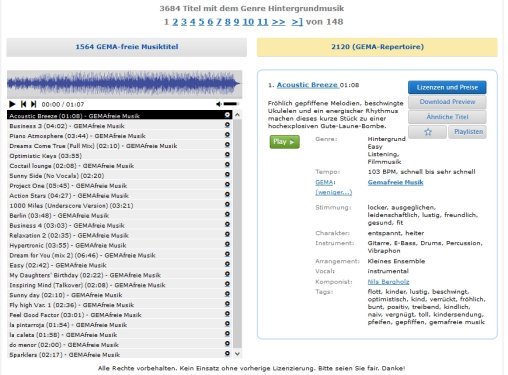Click info icon for la pintarroja row

(227, 324)
